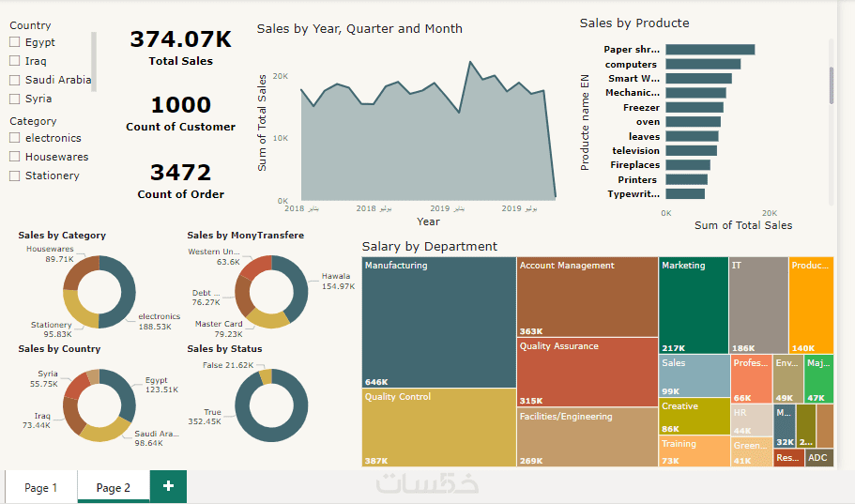Screen dimensions: 855x504
Task: Tick the Saudi Arabia checkbox
Action: point(15,80)
